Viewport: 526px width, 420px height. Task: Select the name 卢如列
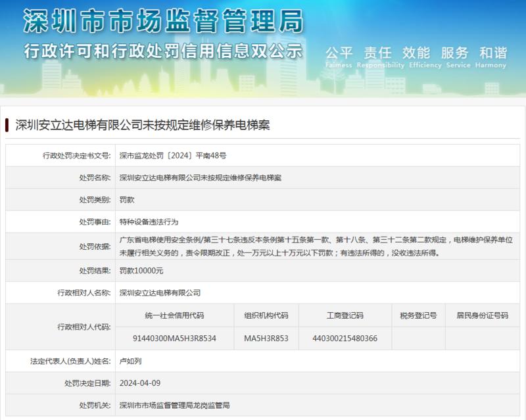click(x=130, y=361)
